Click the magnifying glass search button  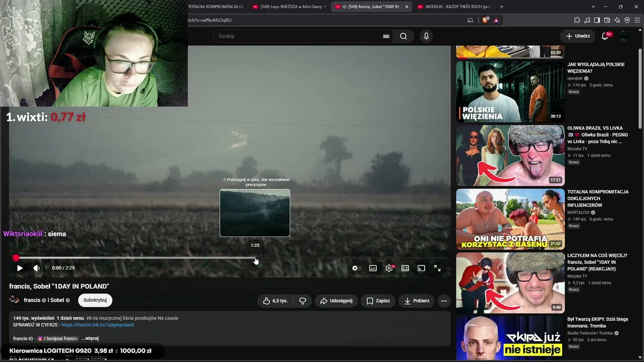tap(404, 36)
